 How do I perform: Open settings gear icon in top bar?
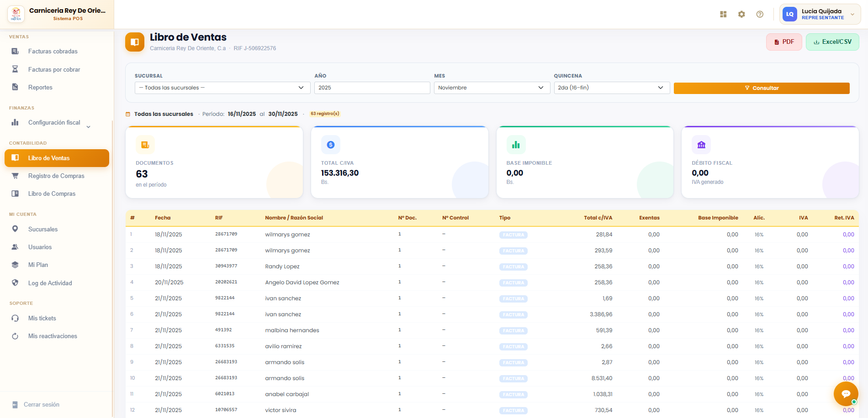pyautogui.click(x=741, y=14)
